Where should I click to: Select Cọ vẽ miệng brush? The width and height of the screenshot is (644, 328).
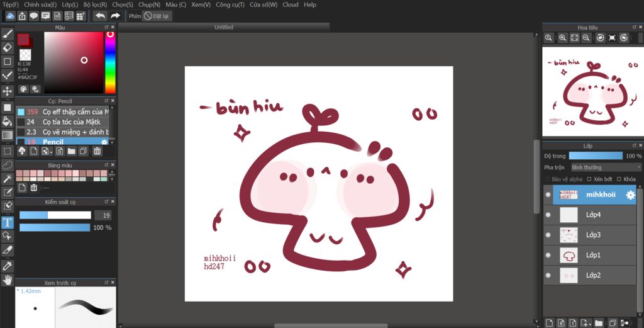coord(62,132)
